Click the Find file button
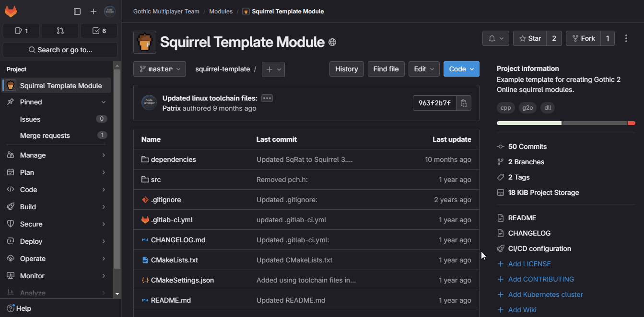Screen dimensions: 644x317 click(386, 68)
